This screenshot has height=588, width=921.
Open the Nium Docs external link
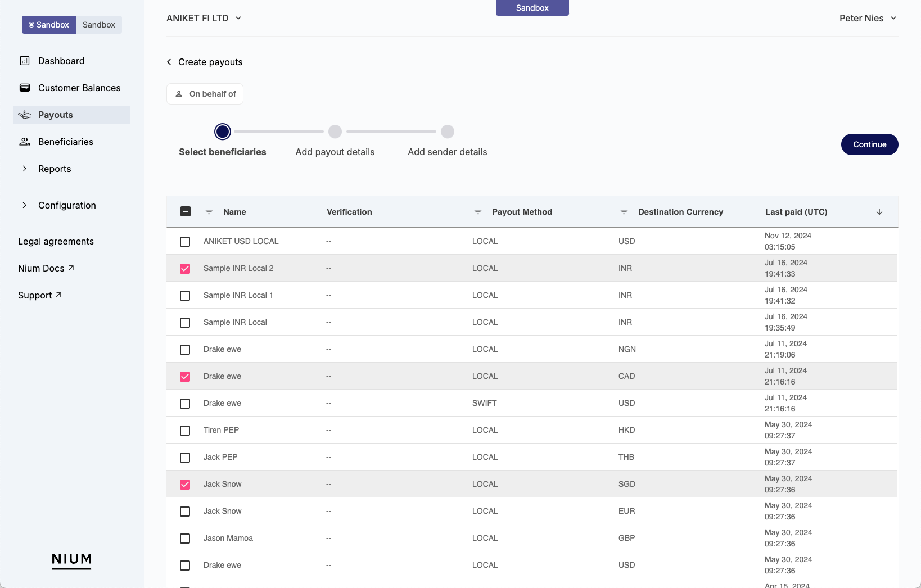click(x=46, y=268)
